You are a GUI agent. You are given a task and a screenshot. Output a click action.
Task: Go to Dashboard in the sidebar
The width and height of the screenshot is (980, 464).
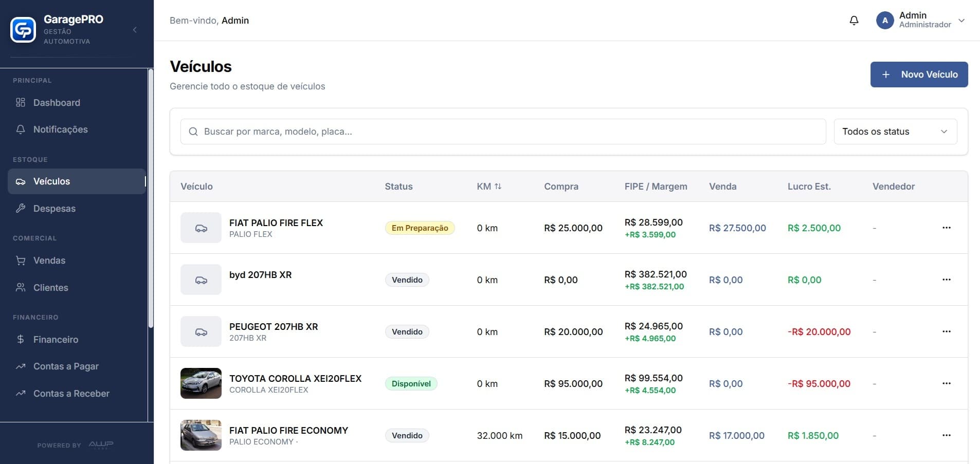click(77, 102)
